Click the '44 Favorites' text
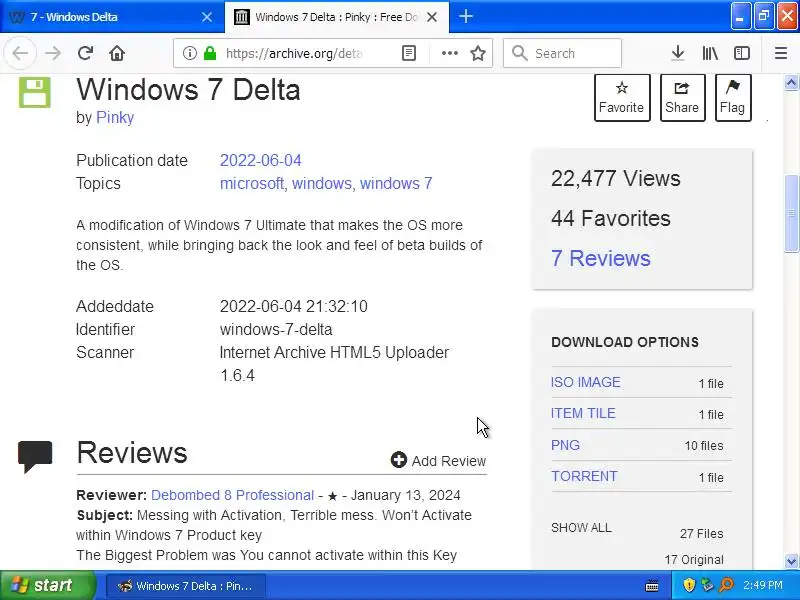 click(611, 218)
